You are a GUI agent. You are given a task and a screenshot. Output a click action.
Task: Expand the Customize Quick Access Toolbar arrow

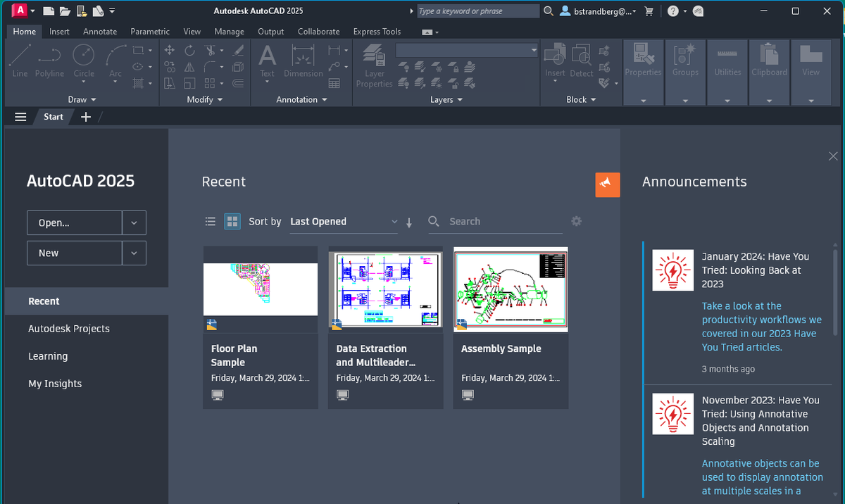(x=113, y=11)
